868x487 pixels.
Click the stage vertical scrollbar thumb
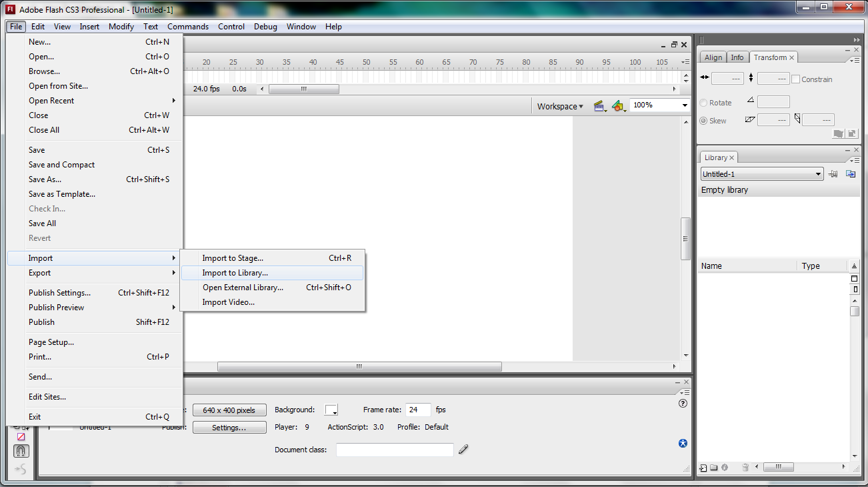(685, 239)
